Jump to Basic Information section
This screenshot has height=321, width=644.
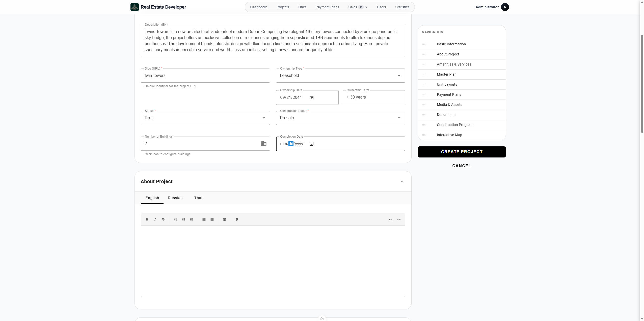[462, 44]
